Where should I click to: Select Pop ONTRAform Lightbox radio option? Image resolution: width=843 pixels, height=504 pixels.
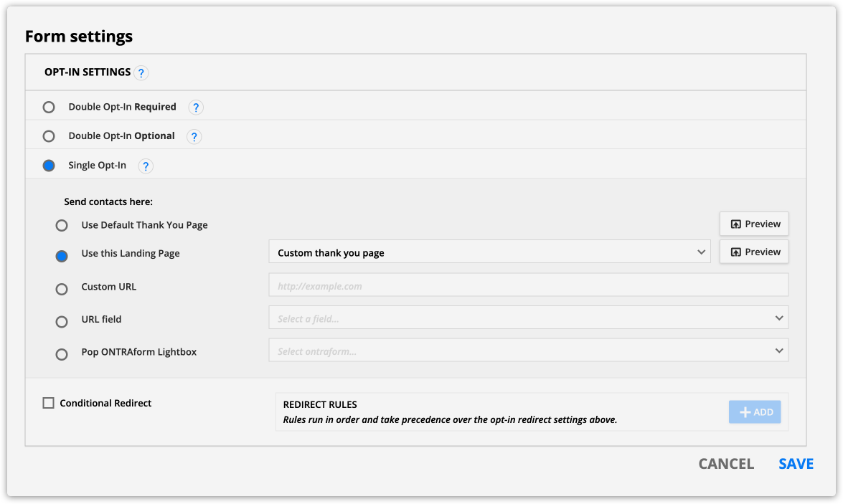point(62,354)
